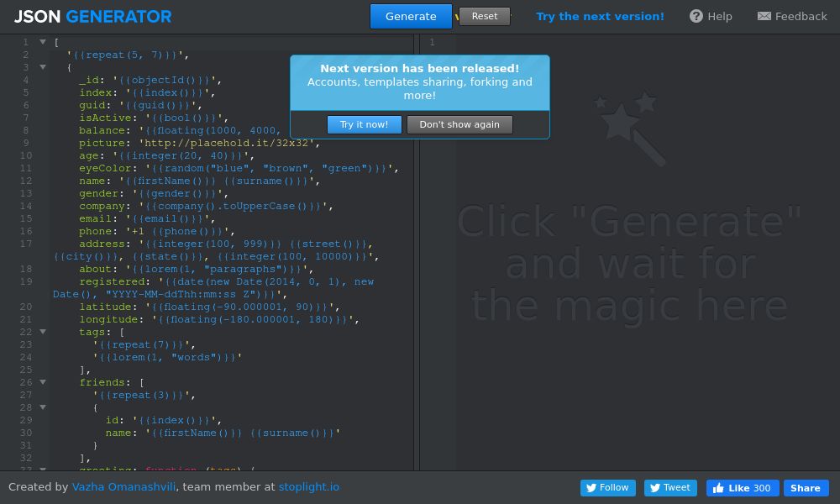Click the Feedback envelope icon
Image resolution: width=840 pixels, height=504 pixels.
tap(764, 16)
